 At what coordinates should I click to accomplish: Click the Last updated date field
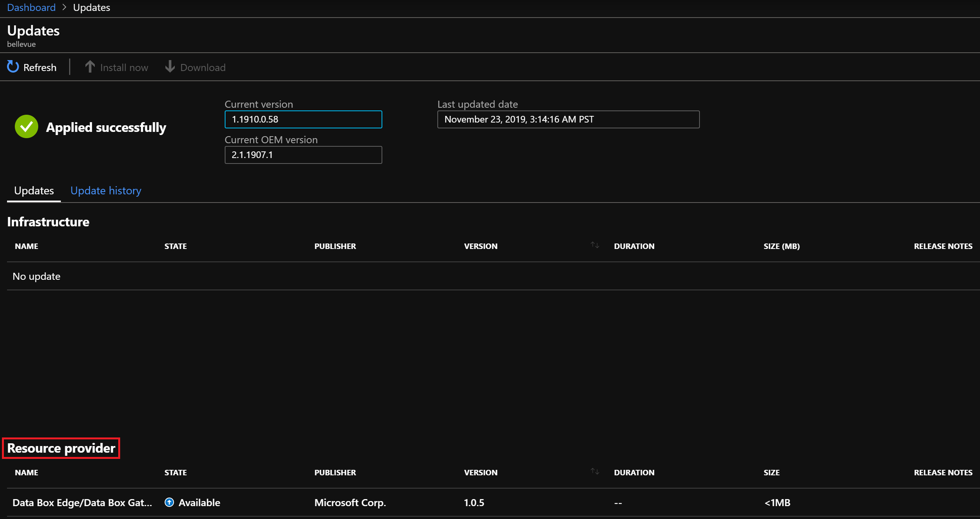tap(568, 119)
